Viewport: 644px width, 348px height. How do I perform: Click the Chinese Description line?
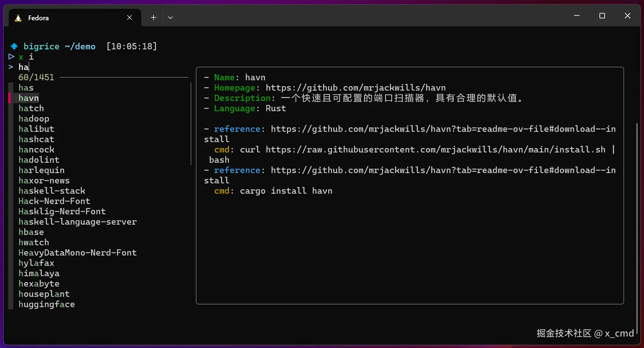point(364,98)
